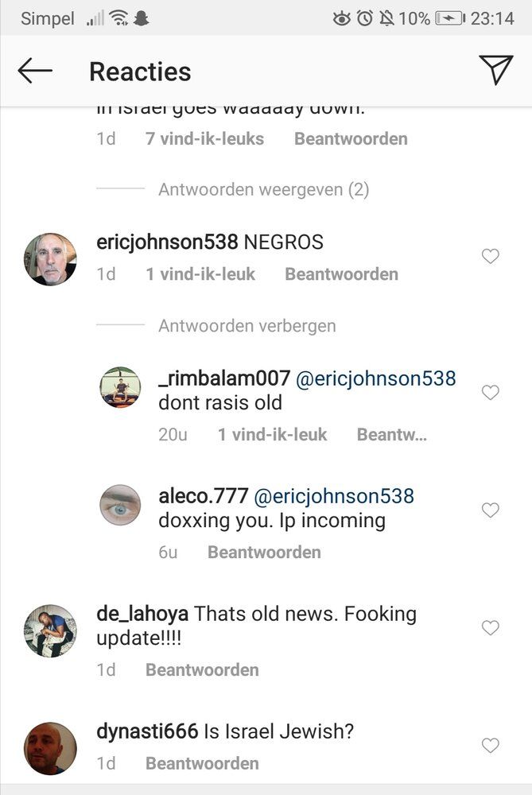
Task: View 7 vind-ik-leuks list
Action: click(204, 139)
